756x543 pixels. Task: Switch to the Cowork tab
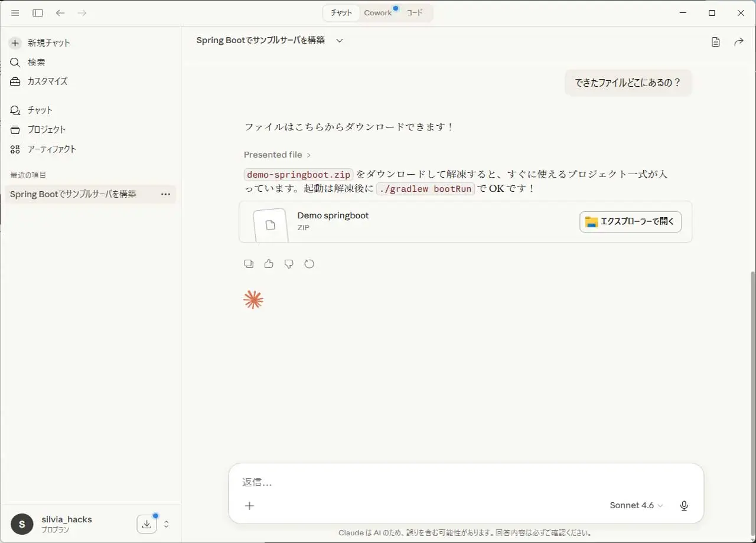point(377,13)
